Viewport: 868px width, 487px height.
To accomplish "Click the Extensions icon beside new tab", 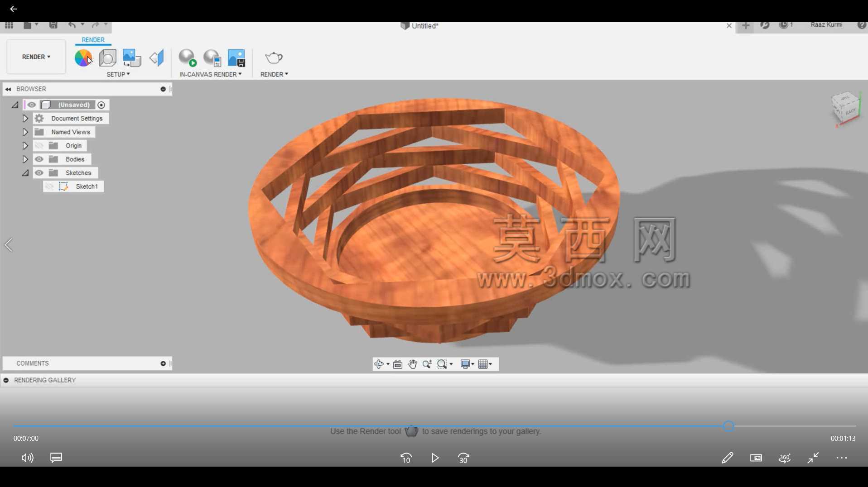I will pyautogui.click(x=765, y=25).
